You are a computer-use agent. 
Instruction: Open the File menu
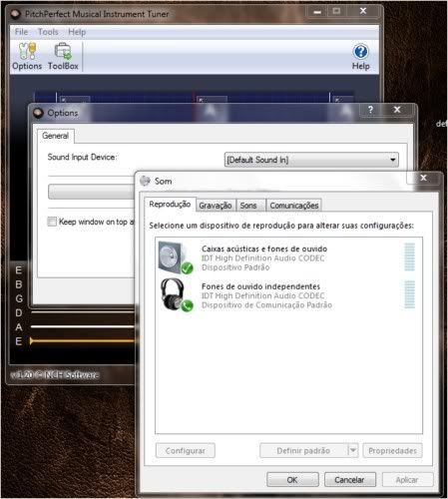pyautogui.click(x=21, y=32)
